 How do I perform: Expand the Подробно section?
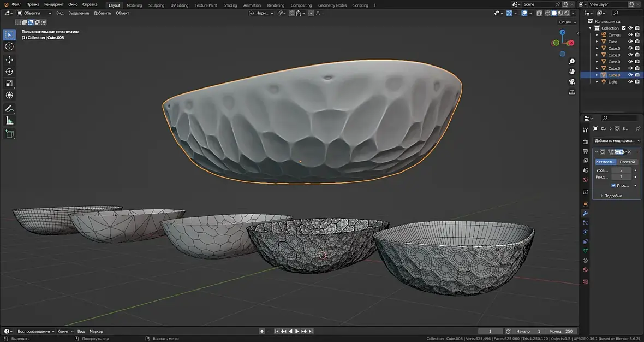(611, 196)
